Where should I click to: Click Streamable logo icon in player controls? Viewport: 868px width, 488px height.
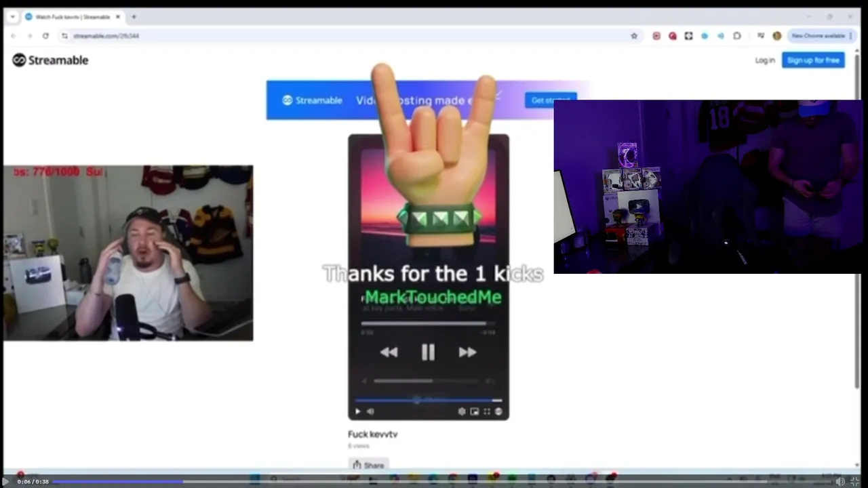(498, 411)
